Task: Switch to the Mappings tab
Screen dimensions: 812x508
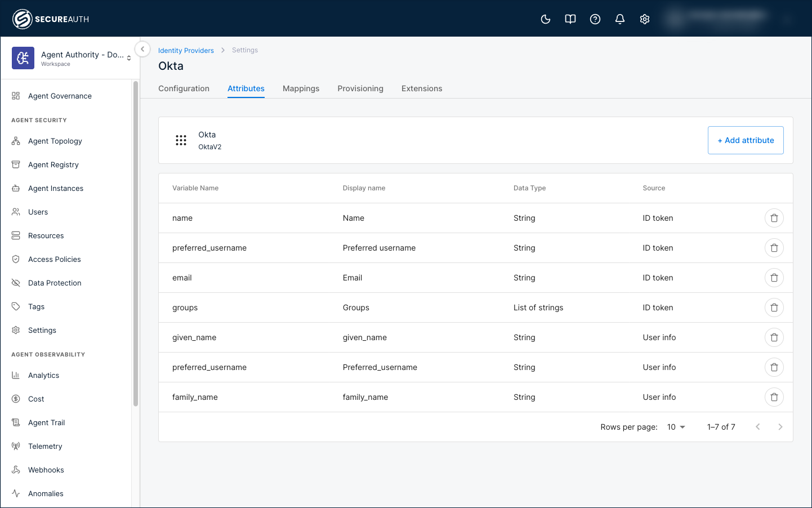Action: pos(301,88)
